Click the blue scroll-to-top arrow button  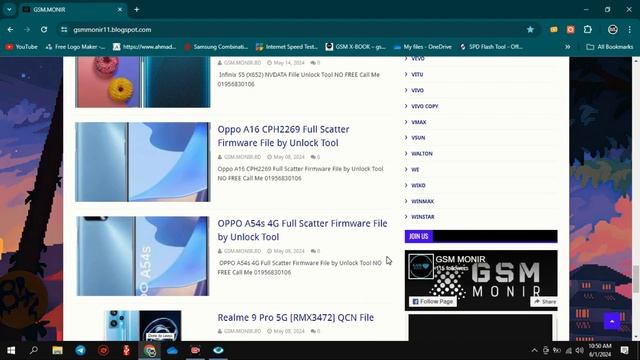[611, 321]
